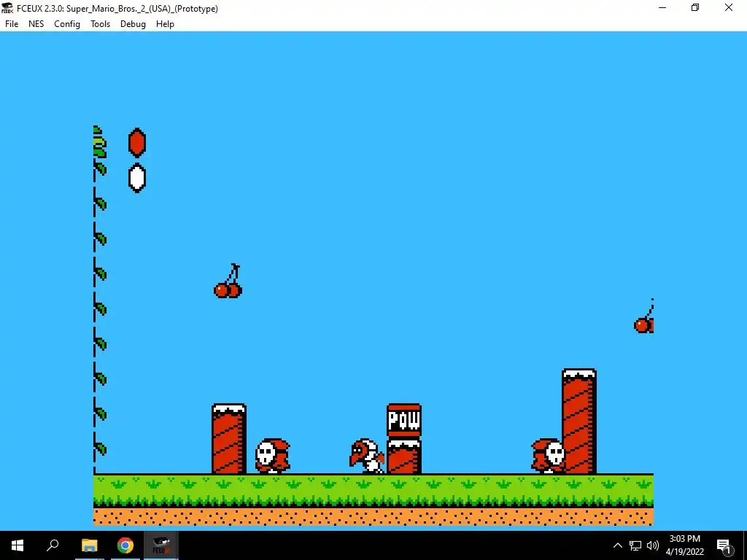Click the climbing vine on the left
747x560 pixels.
[x=99, y=300]
